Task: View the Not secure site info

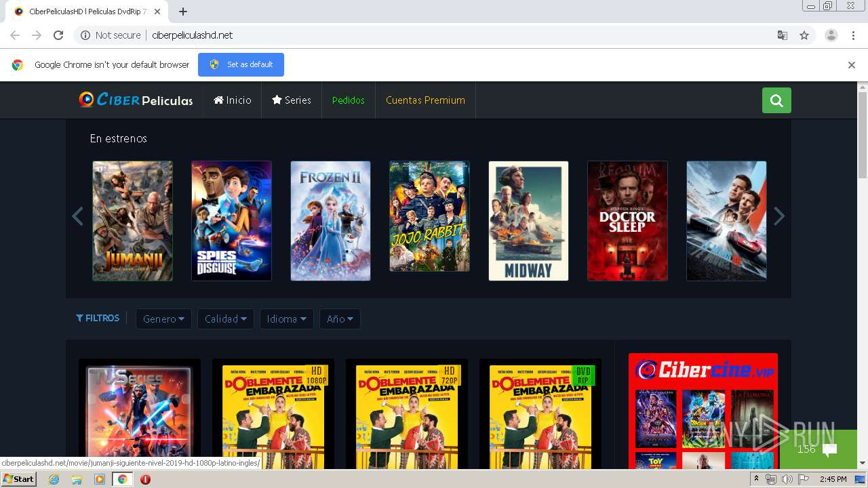Action: (111, 35)
